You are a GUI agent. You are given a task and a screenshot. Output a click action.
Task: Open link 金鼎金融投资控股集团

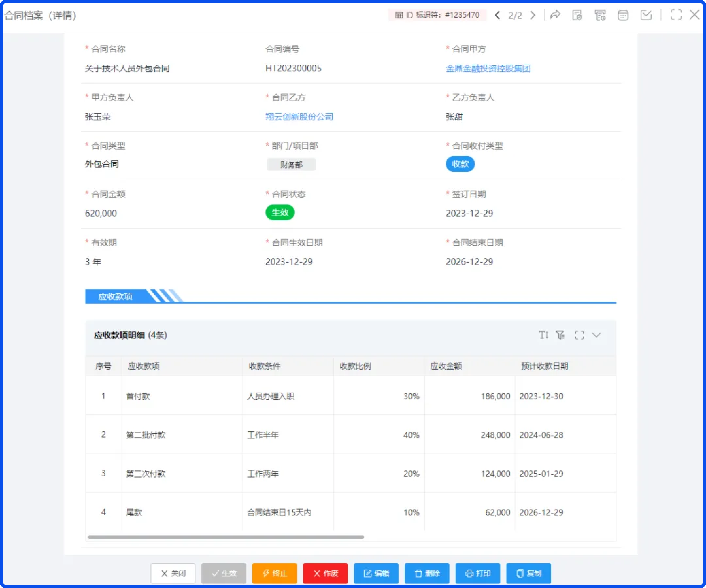[488, 69]
